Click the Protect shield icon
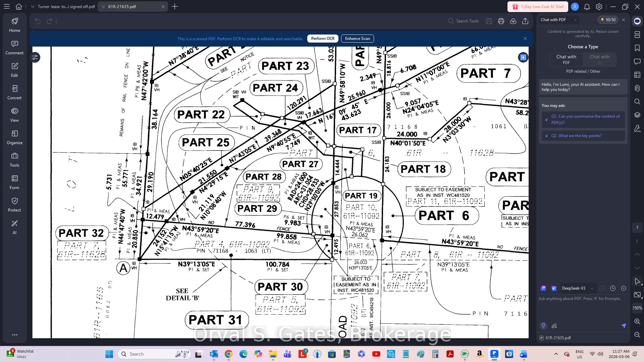This screenshot has height=362, width=644. [14, 205]
